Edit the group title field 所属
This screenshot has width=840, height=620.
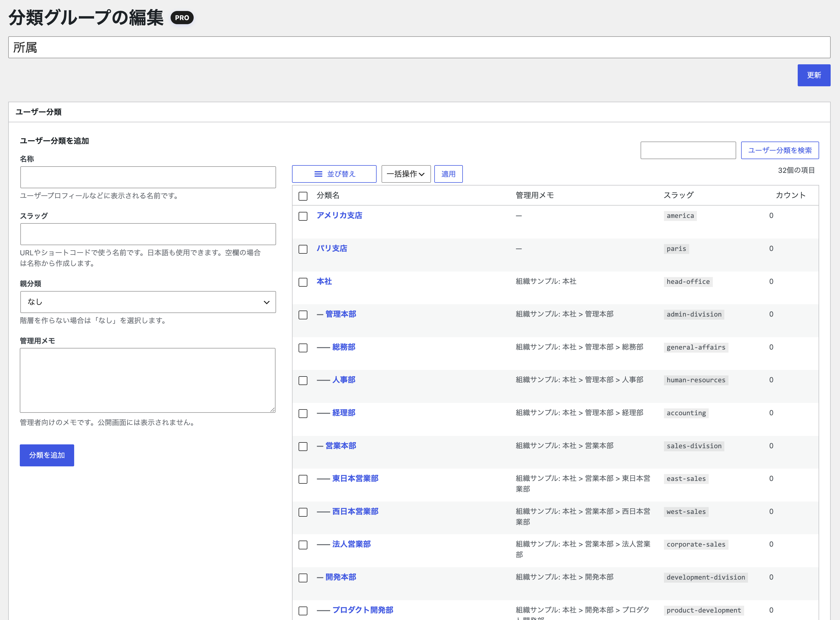click(x=419, y=47)
